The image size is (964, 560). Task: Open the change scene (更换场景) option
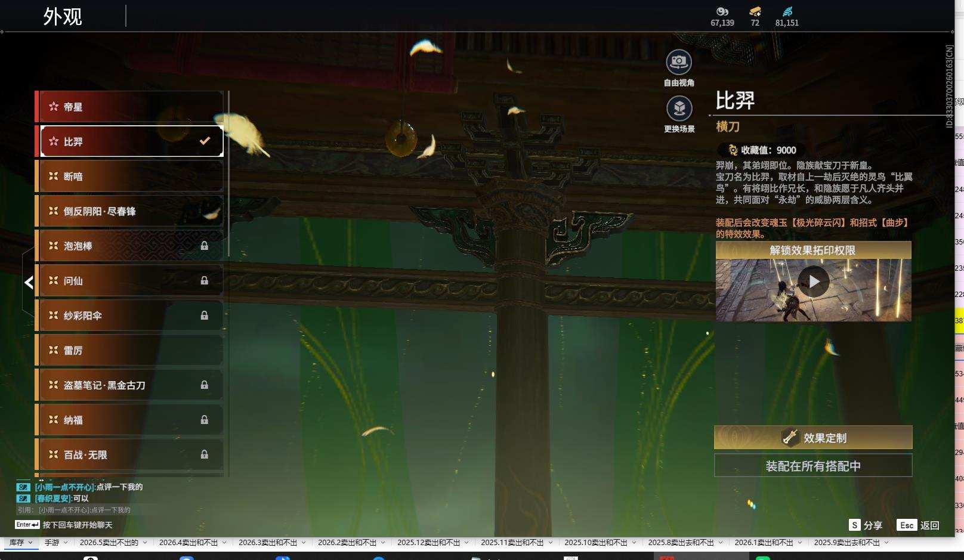tap(679, 109)
